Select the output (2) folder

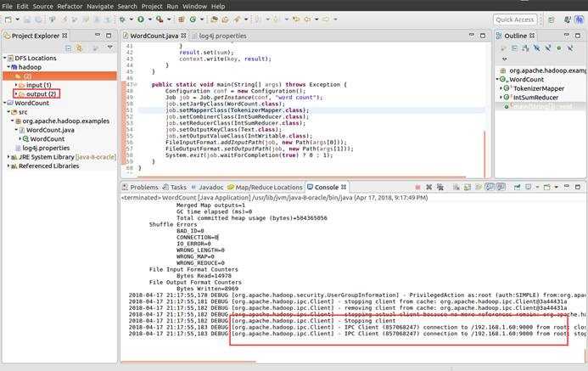[x=41, y=94]
